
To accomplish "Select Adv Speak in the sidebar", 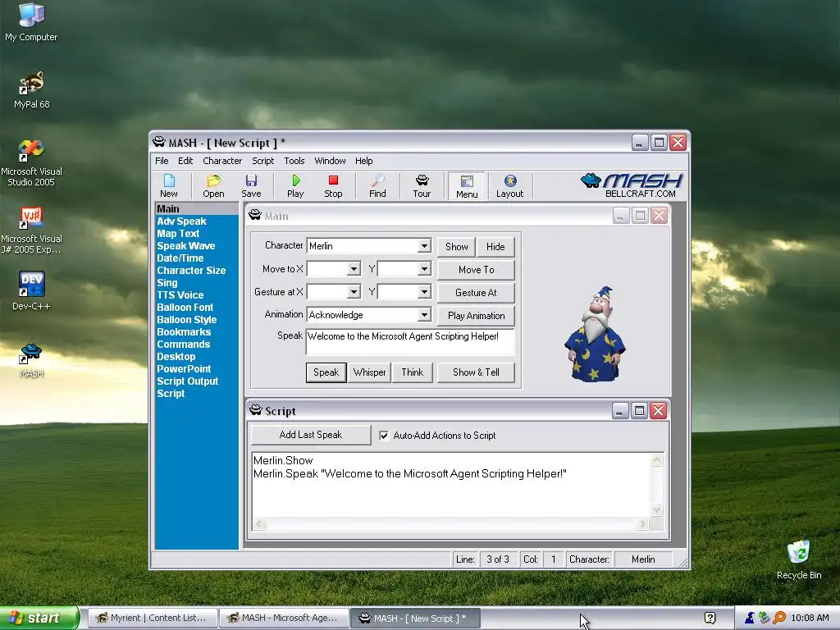I will coord(181,221).
